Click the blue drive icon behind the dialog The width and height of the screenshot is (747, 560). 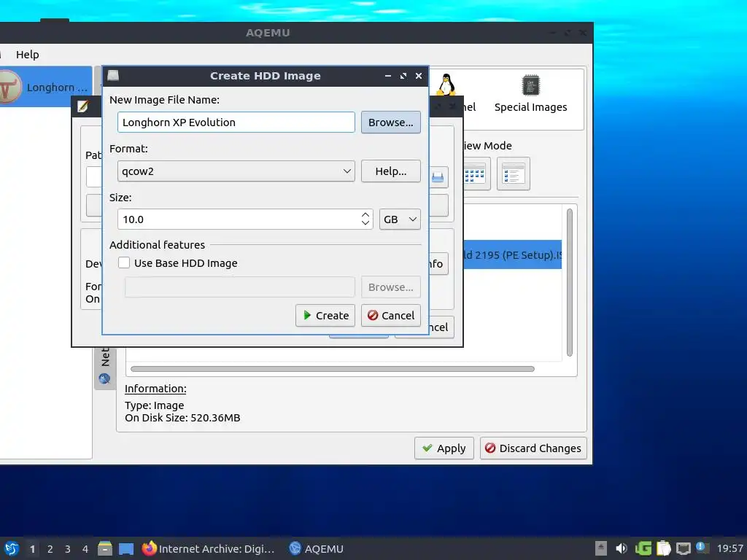pyautogui.click(x=438, y=178)
